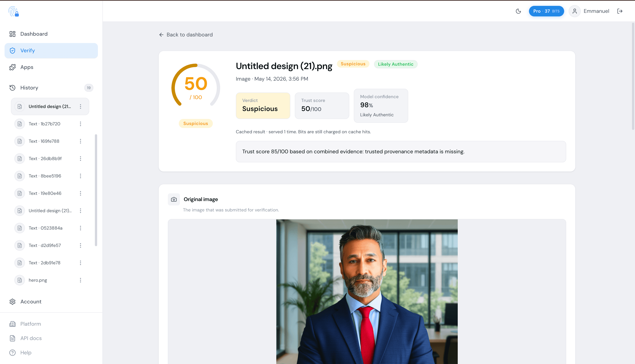Click the image file icon for hero.png

(x=19, y=280)
